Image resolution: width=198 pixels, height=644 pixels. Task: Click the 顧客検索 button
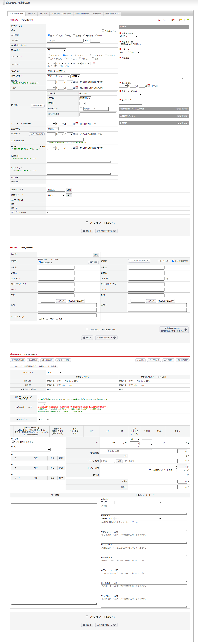click(93, 262)
